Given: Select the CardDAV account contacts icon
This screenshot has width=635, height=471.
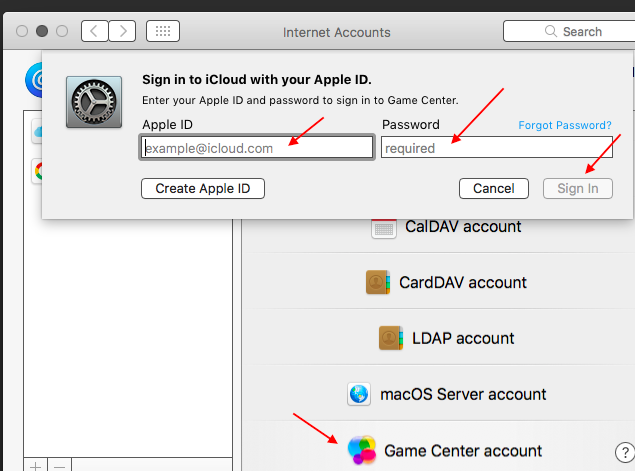Looking at the screenshot, I should [x=378, y=282].
